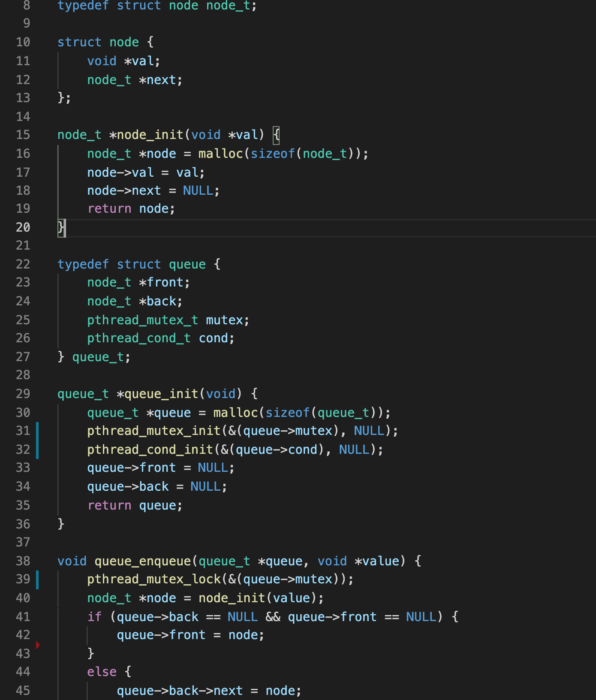
Task: Click the 'struct node' declaration on line 10
Action: coord(98,42)
